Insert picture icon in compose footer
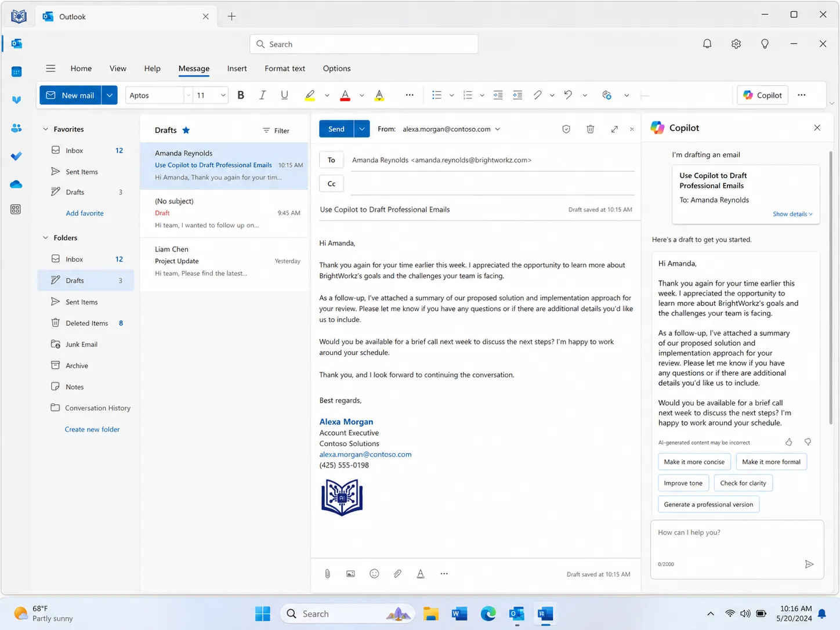The height and width of the screenshot is (630, 840). coord(350,574)
